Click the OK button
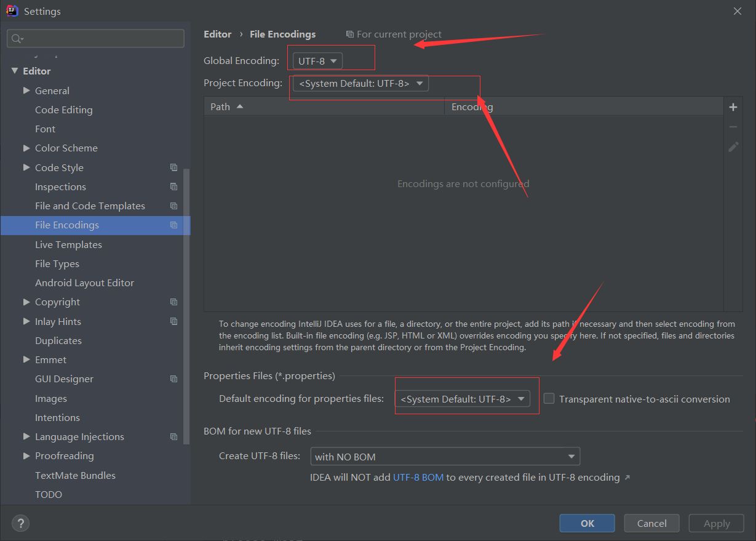Viewport: 756px width, 541px height. tap(587, 523)
